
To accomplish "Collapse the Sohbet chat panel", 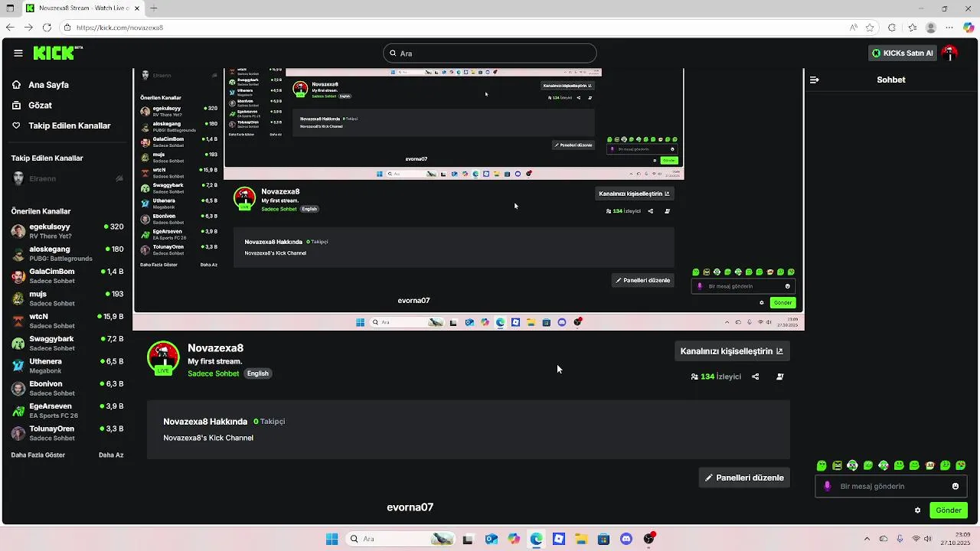I will 815,80.
